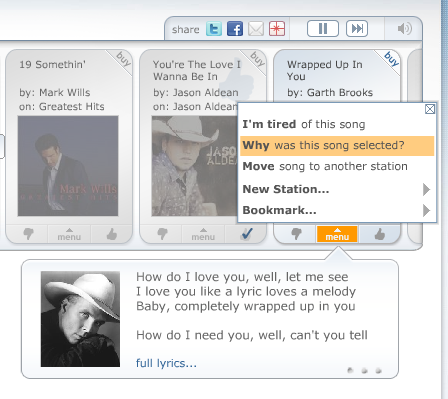Select I'm tired of this song
Screen dimensions: 448x399
click(x=337, y=124)
